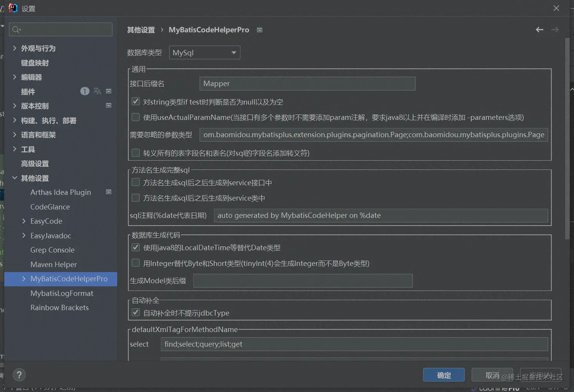This screenshot has height=392, width=574.
Task: Open the 数据库类型 MySql dropdown
Action: point(205,53)
